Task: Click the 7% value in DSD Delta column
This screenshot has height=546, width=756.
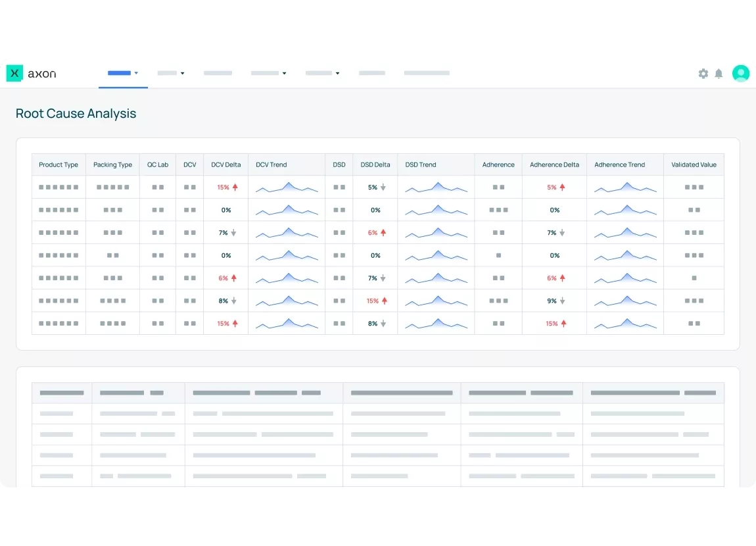Action: pos(372,278)
